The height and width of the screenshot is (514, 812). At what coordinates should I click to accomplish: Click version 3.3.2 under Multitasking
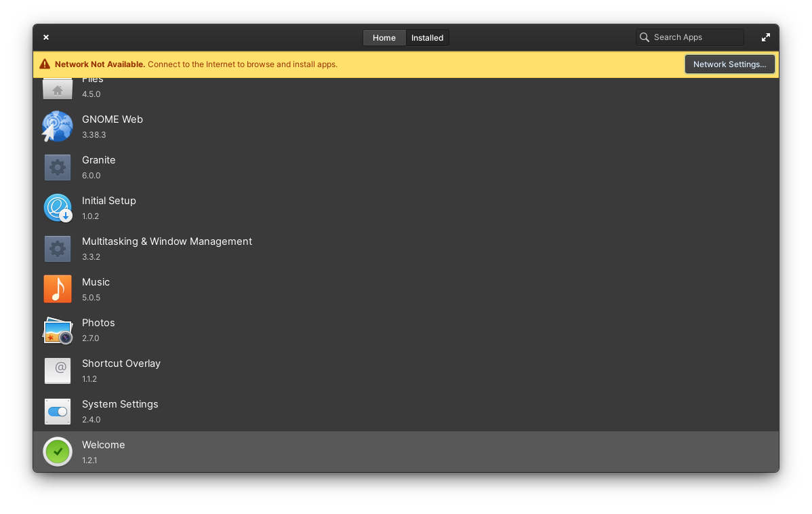(x=91, y=257)
